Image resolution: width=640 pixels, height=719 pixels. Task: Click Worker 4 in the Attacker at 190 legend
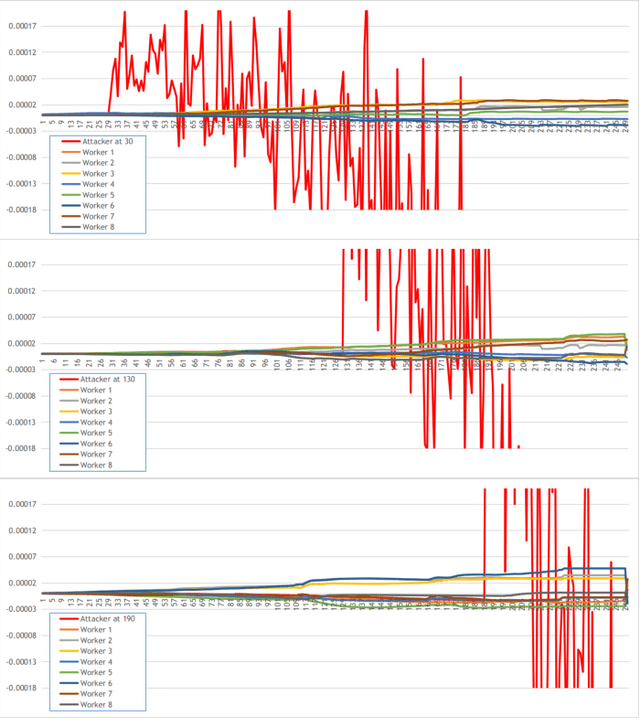(98, 661)
